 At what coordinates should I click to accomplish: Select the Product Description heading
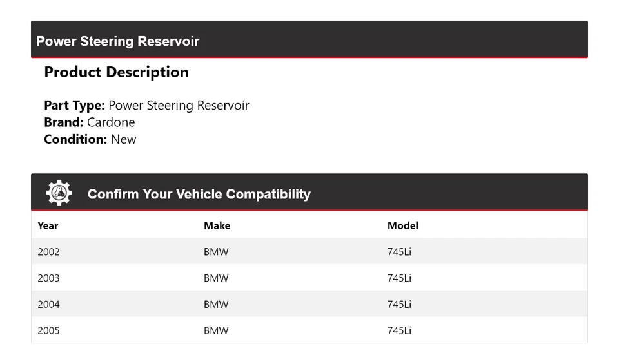pos(116,72)
